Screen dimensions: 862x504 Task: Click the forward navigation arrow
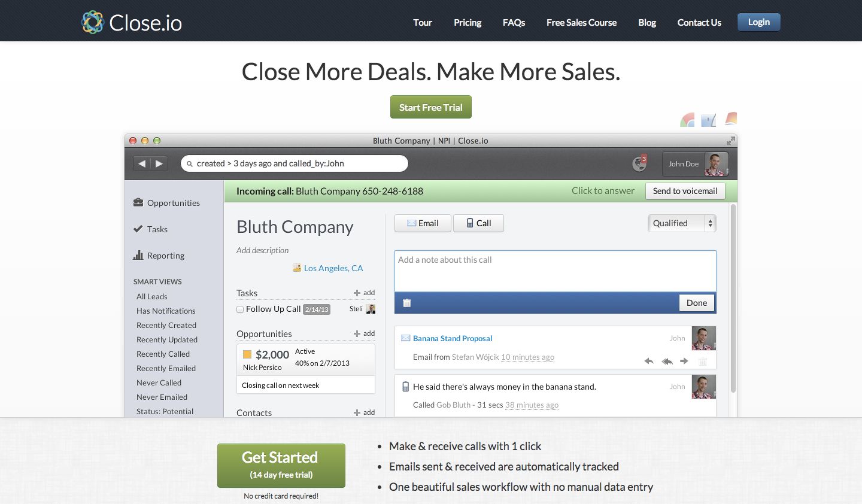click(159, 163)
